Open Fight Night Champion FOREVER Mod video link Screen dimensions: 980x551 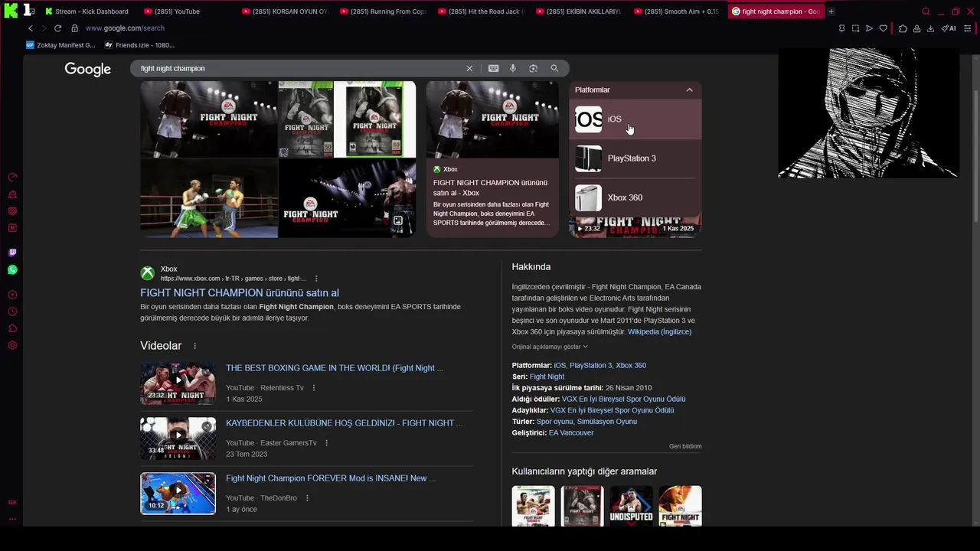(x=331, y=478)
